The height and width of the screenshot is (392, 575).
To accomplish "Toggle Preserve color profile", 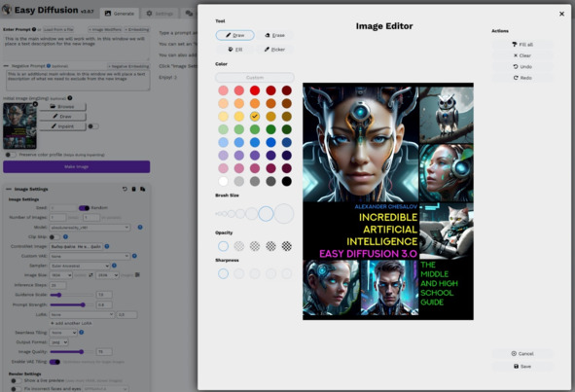I will [11, 155].
